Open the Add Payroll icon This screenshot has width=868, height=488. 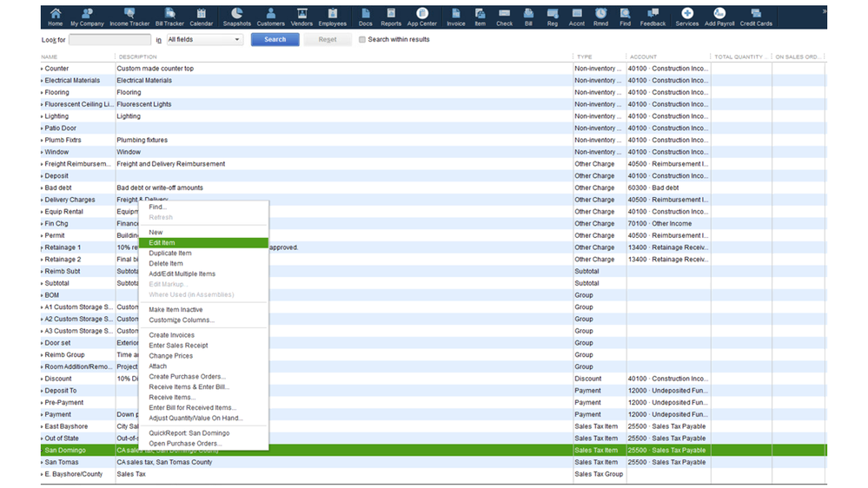click(719, 17)
